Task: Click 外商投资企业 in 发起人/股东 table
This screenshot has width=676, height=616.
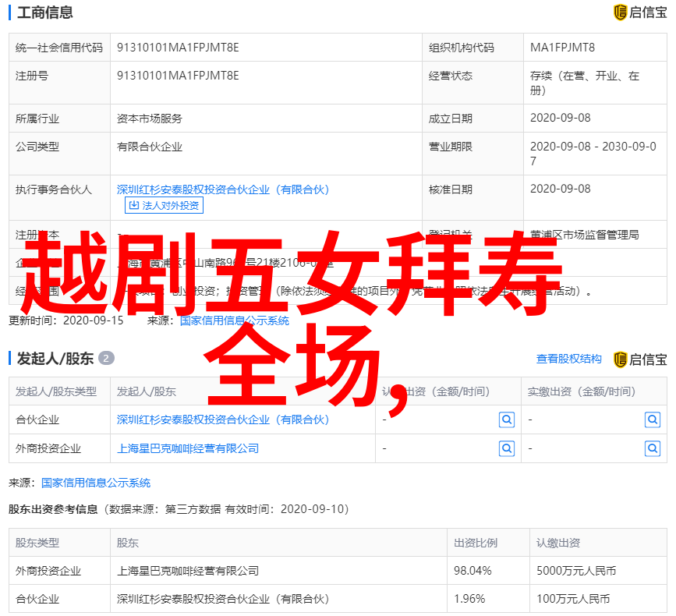Action: pyautogui.click(x=48, y=449)
